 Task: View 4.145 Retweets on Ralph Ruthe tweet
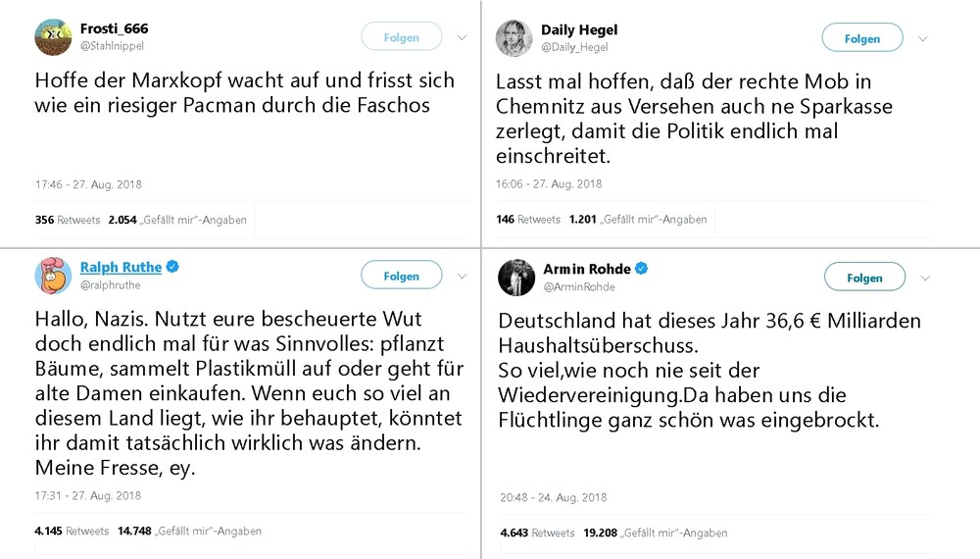[72, 531]
